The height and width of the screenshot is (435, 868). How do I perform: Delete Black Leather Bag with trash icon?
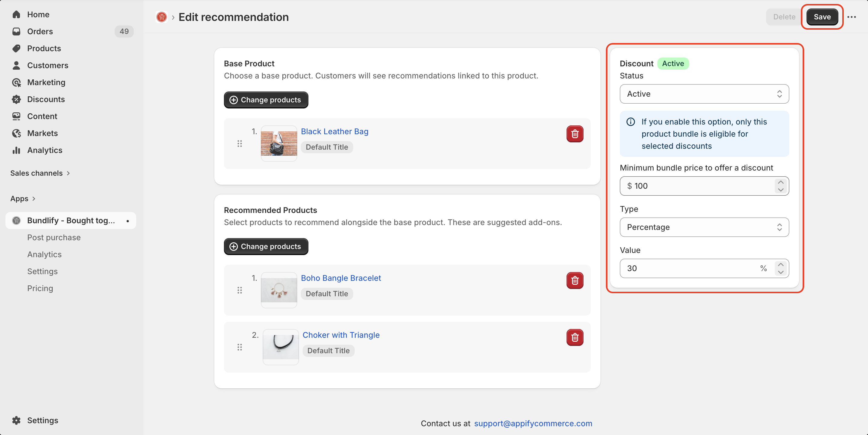575,134
